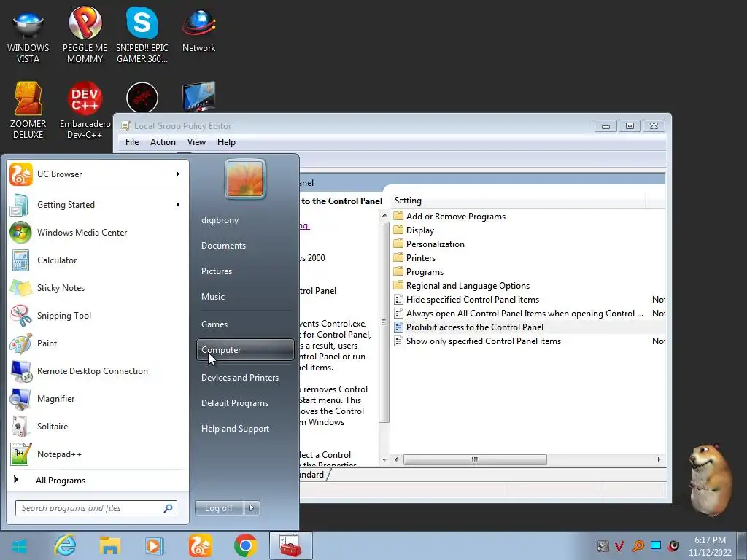This screenshot has height=560, width=747.
Task: Open Computer from the Start menu
Action: click(x=245, y=350)
